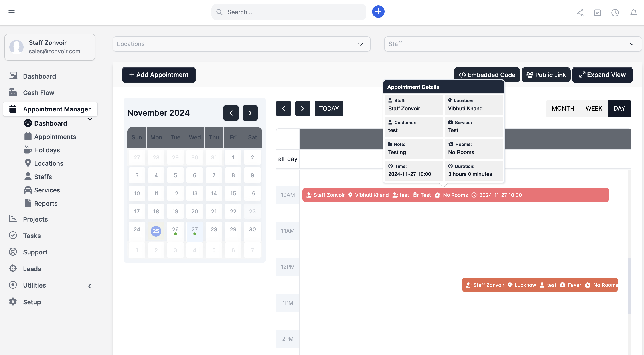
Task: Select the DAY view toggle
Action: [619, 108]
